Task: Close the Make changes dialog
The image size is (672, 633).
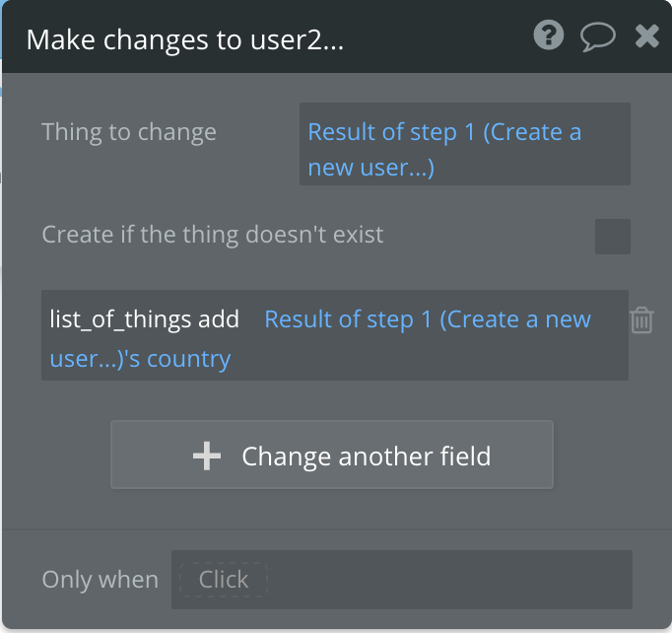Action: coord(647,36)
